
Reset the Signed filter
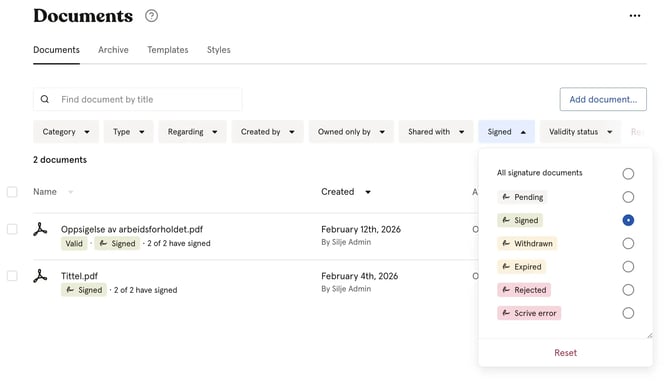coord(565,353)
